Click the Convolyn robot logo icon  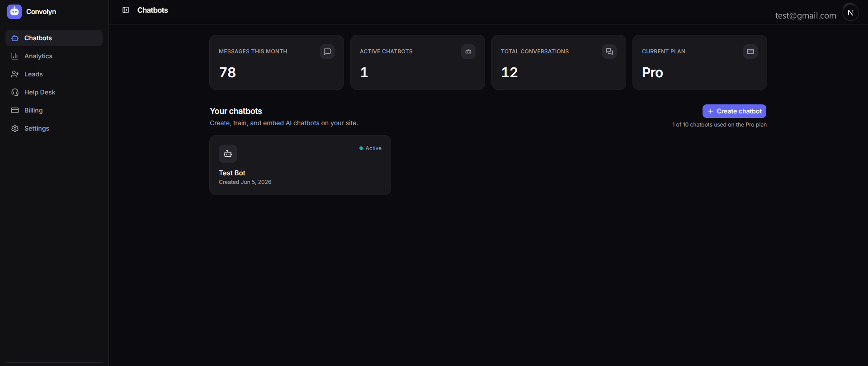click(x=14, y=12)
